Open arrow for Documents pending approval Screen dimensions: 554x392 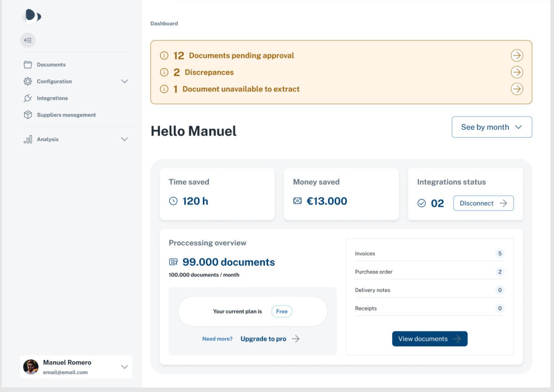point(516,56)
